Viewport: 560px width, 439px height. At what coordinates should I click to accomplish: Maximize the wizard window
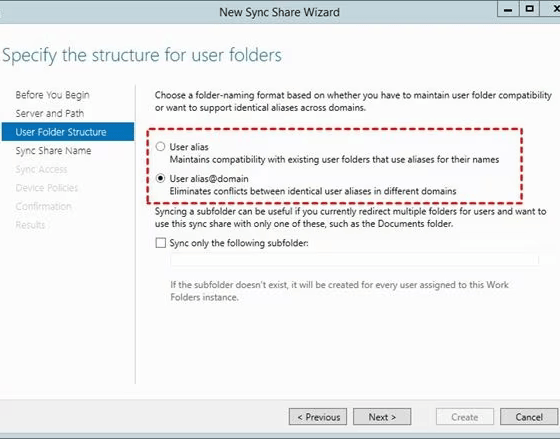click(530, 9)
